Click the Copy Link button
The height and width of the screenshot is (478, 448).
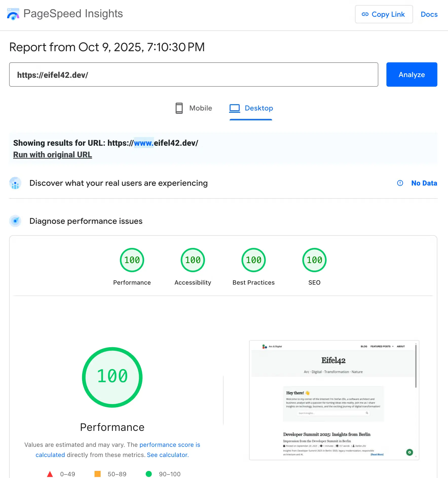(384, 14)
